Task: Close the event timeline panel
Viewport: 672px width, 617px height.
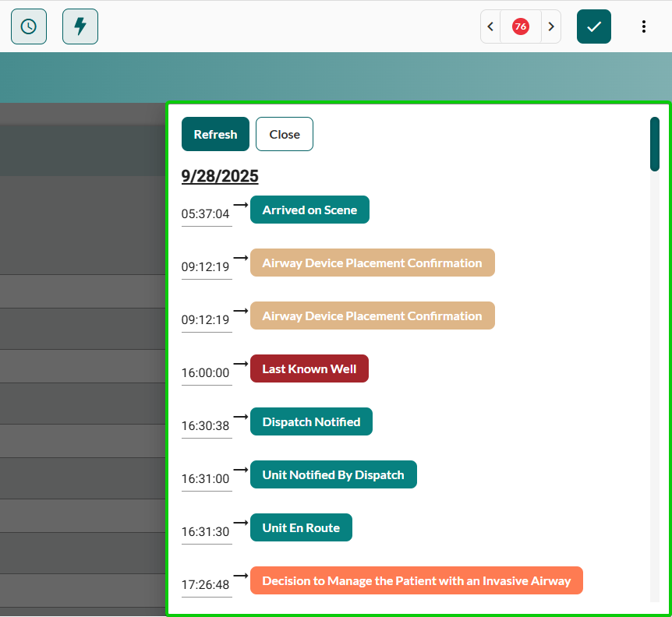Action: pyautogui.click(x=284, y=134)
